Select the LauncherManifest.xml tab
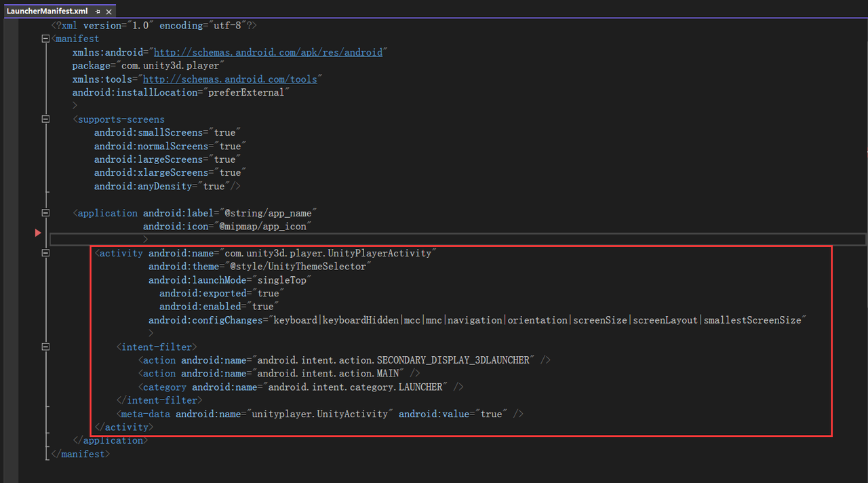Viewport: 868px width, 483px height. [x=47, y=12]
